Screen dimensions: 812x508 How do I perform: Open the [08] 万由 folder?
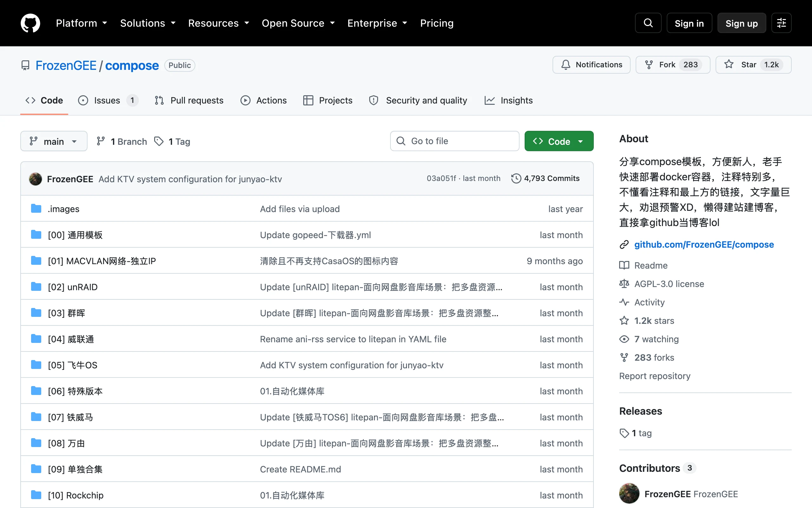66,444
